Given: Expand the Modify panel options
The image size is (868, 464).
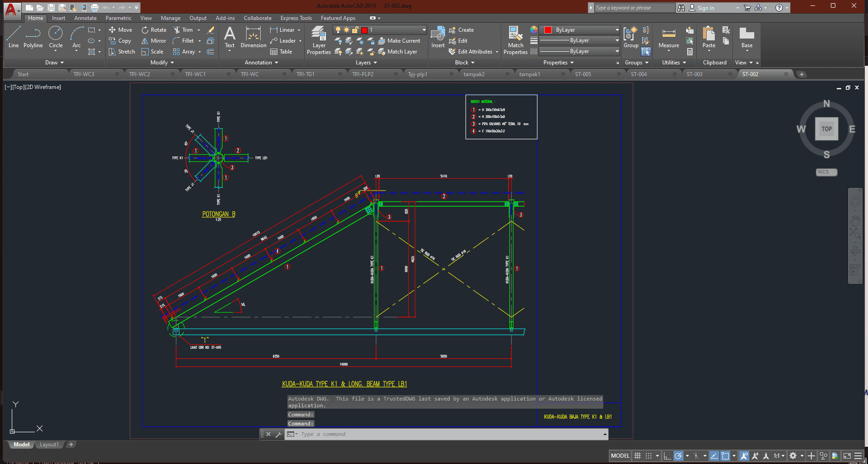Looking at the screenshot, I should coord(162,63).
